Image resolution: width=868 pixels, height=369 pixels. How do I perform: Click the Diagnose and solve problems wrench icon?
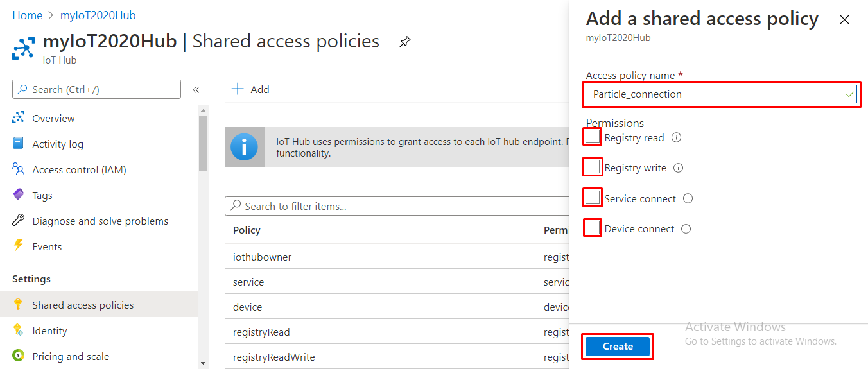coord(19,221)
